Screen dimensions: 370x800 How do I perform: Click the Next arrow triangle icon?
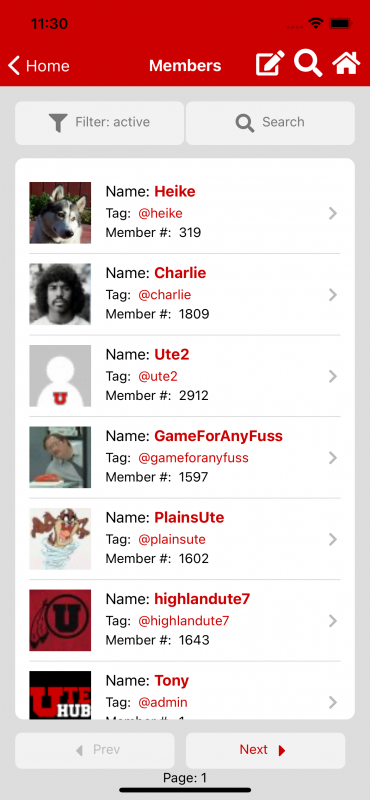pyautogui.click(x=282, y=751)
